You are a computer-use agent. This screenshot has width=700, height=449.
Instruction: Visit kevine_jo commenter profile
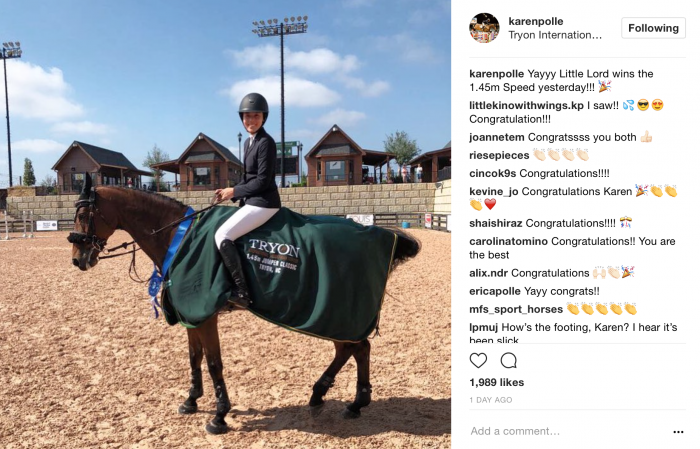click(x=494, y=191)
